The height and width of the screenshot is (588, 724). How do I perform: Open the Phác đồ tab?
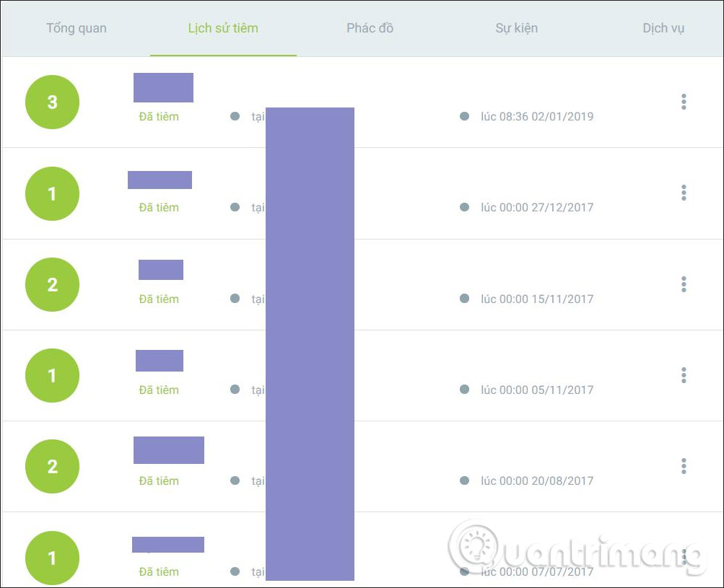click(370, 28)
